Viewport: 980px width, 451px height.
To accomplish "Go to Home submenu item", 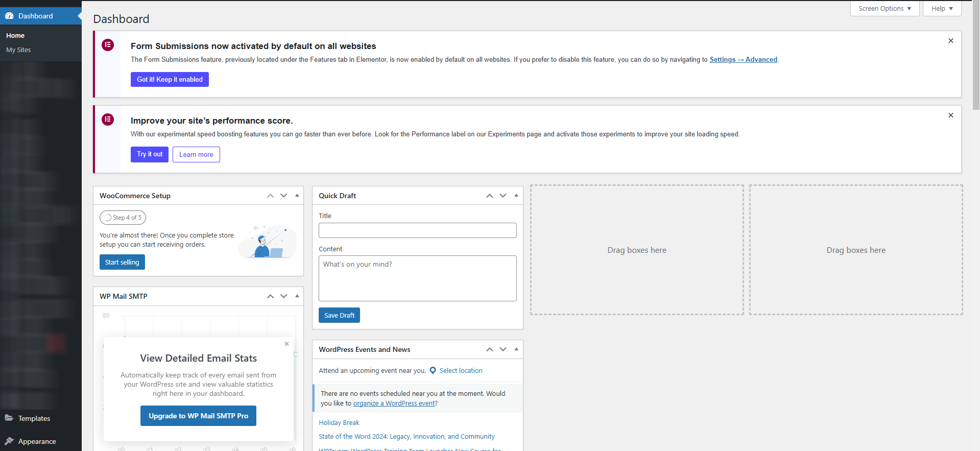I will [x=15, y=36].
